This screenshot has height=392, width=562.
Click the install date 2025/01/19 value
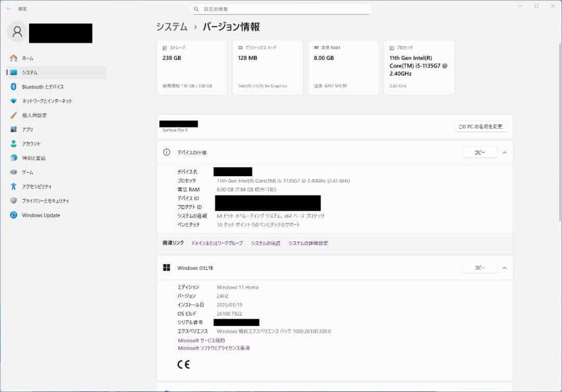229,305
